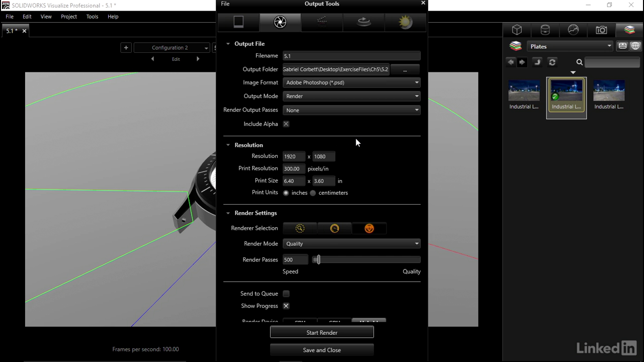This screenshot has width=644, height=362.
Task: Click the Save and Close button
Action: 322,350
